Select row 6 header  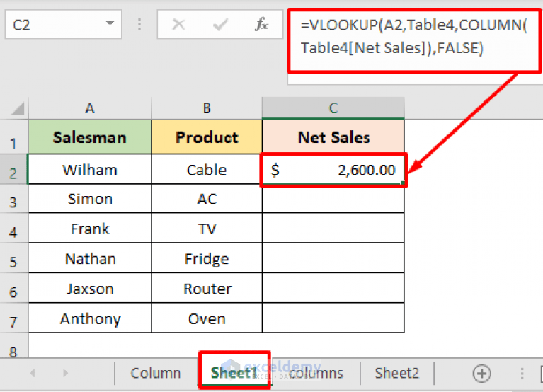(13, 288)
